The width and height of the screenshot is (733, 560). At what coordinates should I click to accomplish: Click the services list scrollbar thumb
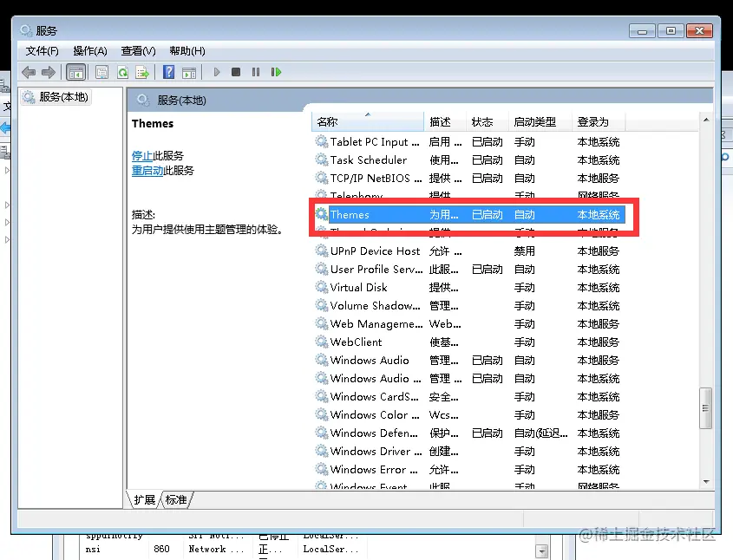[x=706, y=407]
